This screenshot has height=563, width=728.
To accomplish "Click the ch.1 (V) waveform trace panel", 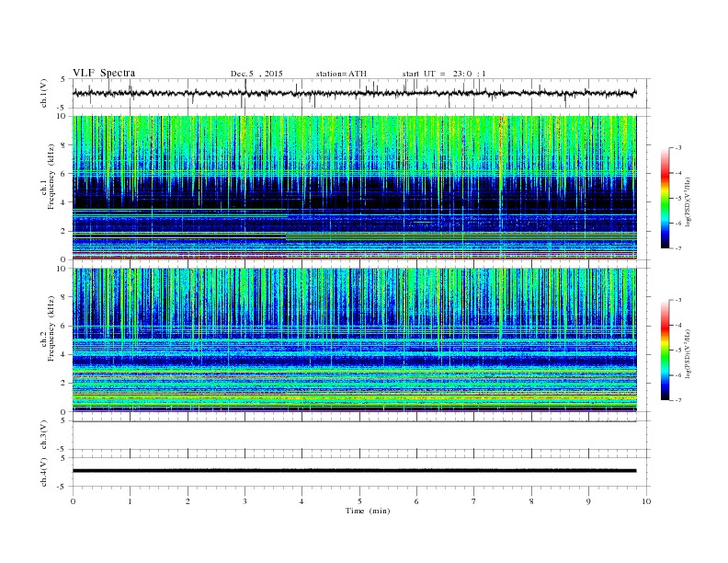I will (361, 93).
